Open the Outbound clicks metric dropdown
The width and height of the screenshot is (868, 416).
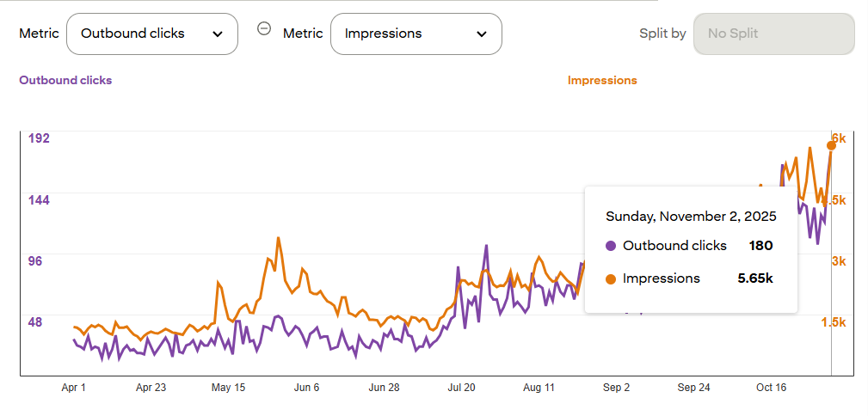(151, 34)
